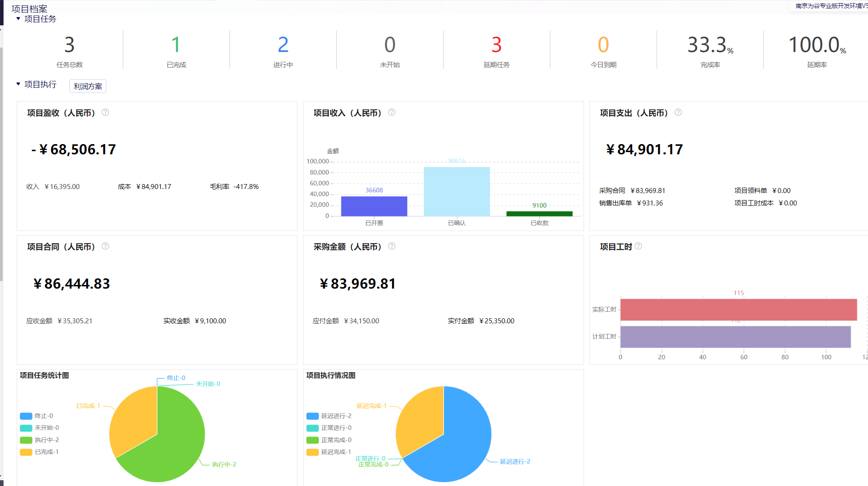This screenshot has height=486, width=868.
Task: Click the 项目任务统计图 chart title
Action: 44,375
